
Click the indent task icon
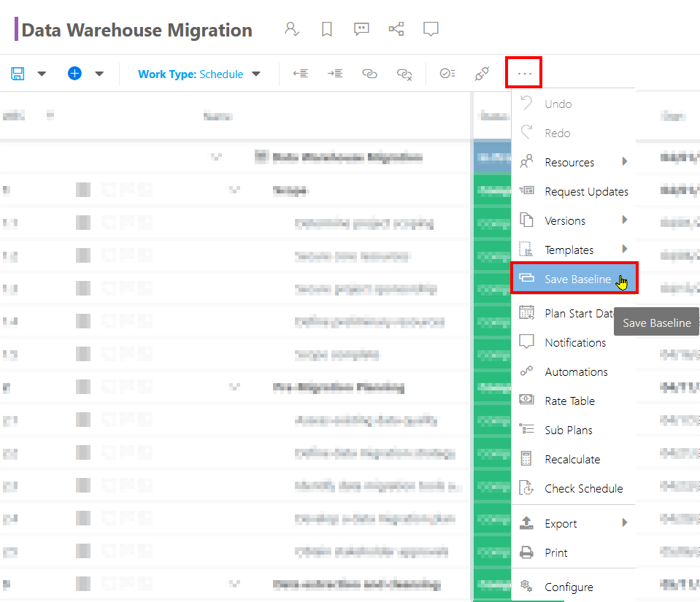(335, 73)
